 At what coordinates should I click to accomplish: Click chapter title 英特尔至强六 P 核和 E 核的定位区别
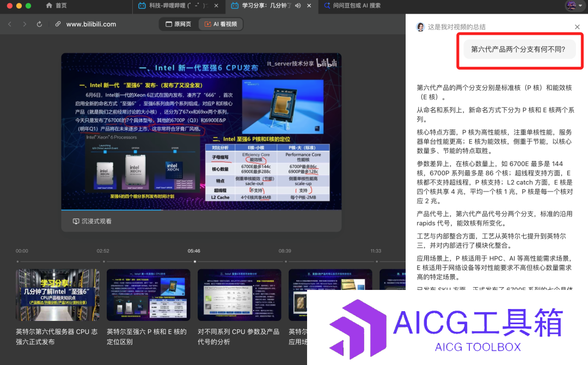(x=146, y=337)
